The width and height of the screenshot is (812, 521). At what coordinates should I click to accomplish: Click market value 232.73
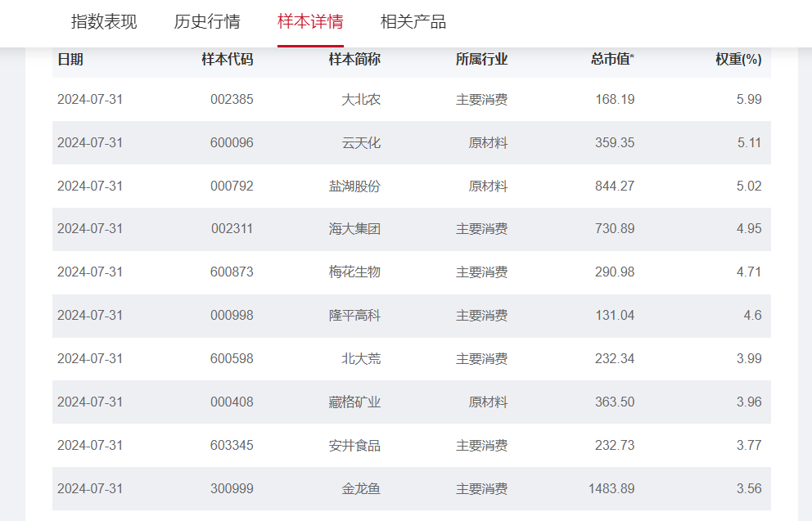pyautogui.click(x=615, y=446)
